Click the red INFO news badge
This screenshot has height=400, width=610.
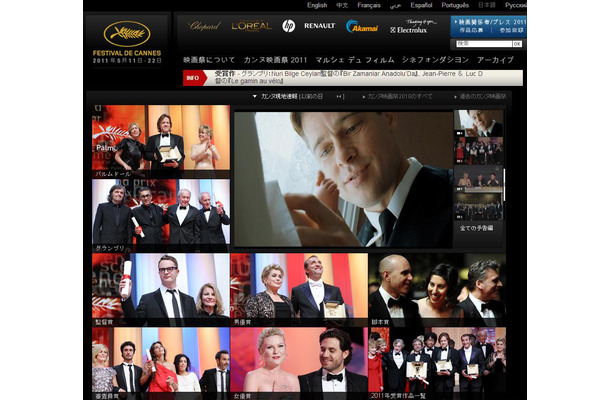(x=193, y=78)
